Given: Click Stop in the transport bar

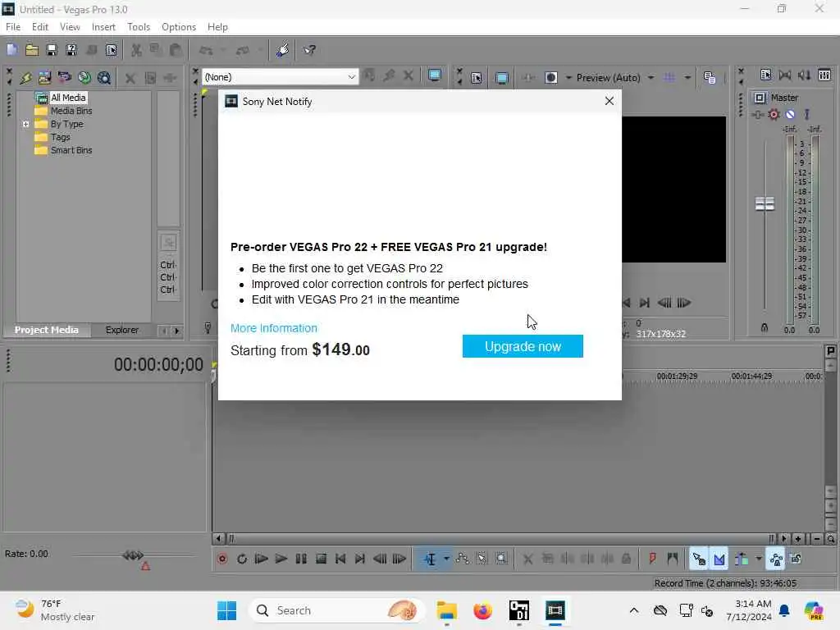Looking at the screenshot, I should [321, 559].
